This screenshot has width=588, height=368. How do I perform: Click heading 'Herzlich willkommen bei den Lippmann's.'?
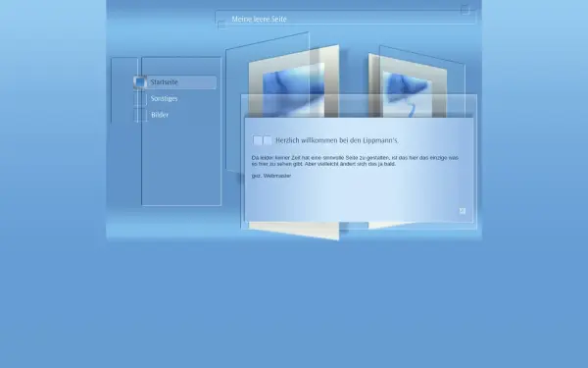coord(337,140)
